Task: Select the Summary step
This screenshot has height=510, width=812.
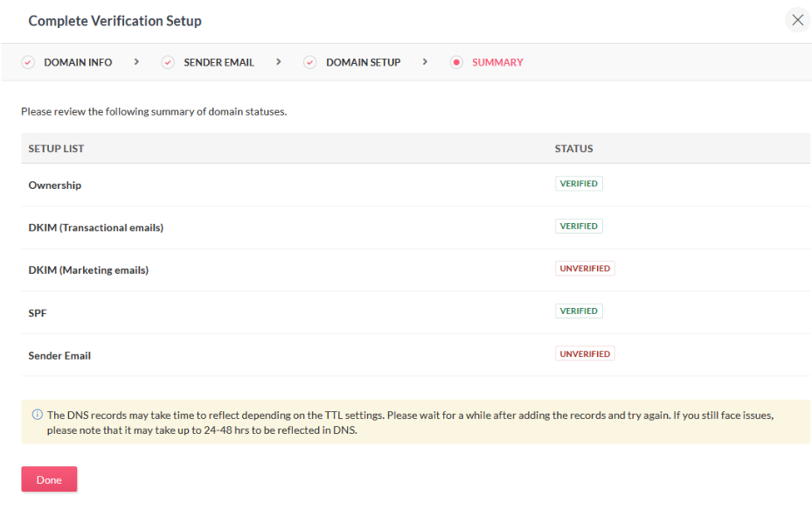Action: pos(497,63)
